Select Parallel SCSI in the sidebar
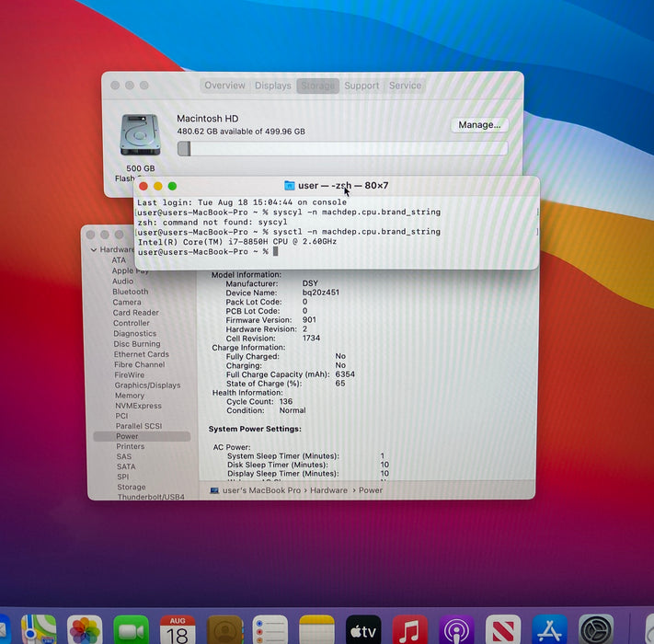The height and width of the screenshot is (644, 654). [139, 426]
